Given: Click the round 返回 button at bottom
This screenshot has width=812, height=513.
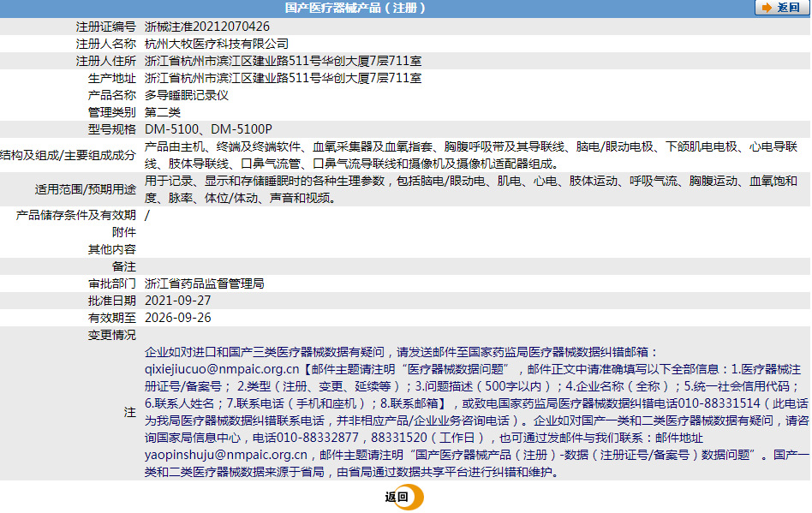Looking at the screenshot, I should pyautogui.click(x=404, y=497).
